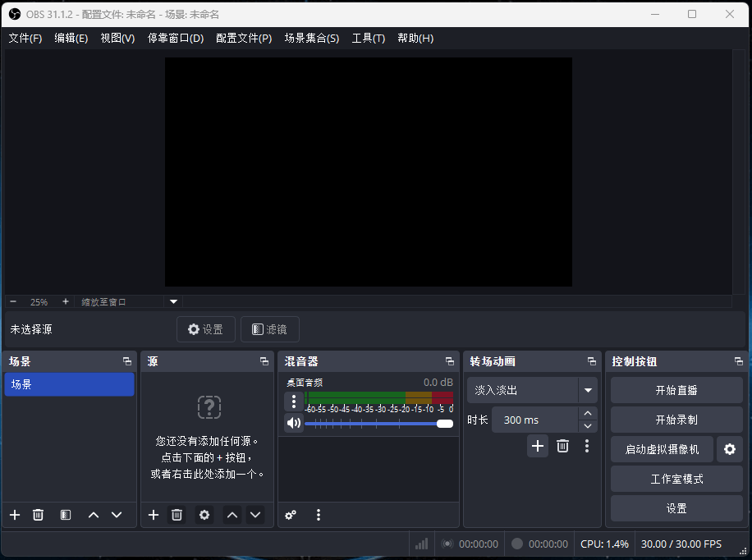Click the 缩放至窗口 scaling label
752x560 pixels.
(x=103, y=302)
